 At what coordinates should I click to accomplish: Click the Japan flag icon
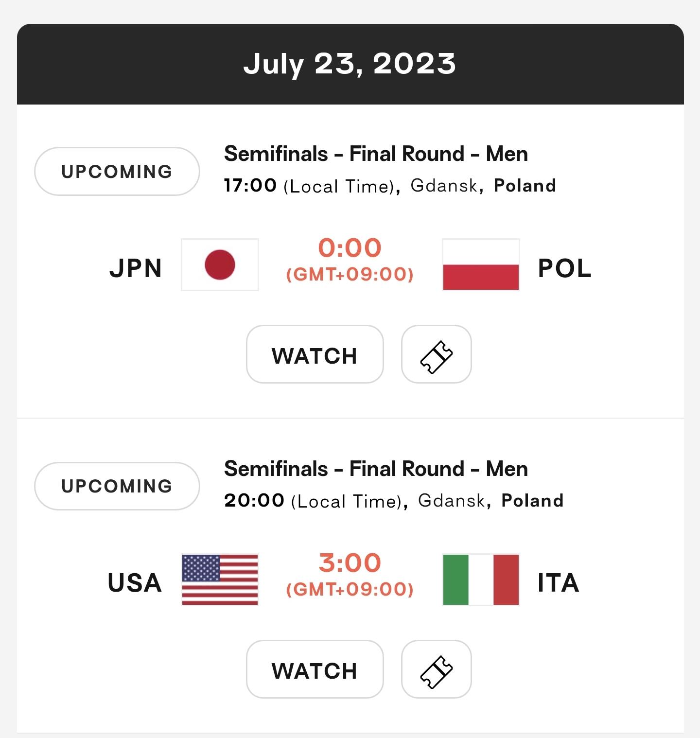220,265
